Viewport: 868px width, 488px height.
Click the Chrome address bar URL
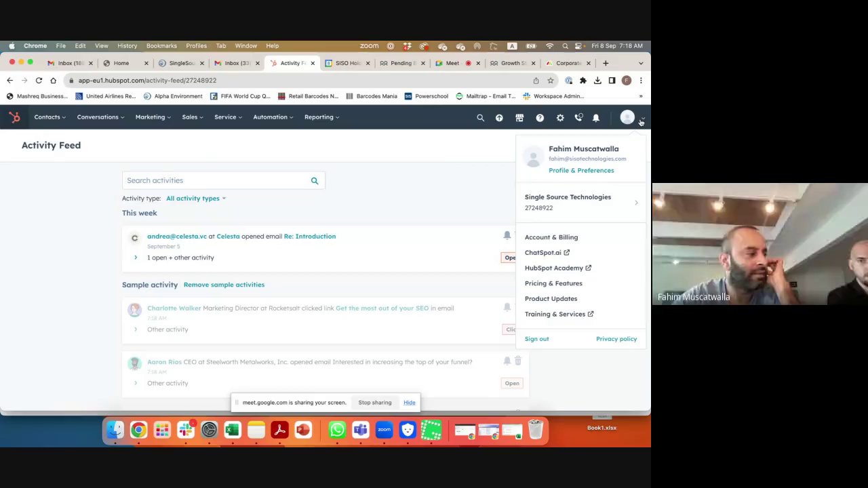(x=147, y=80)
